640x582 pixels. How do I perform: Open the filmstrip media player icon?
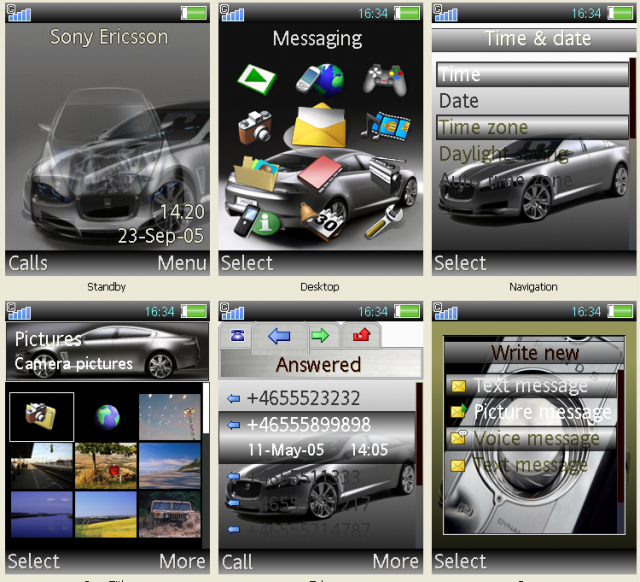pos(386,126)
